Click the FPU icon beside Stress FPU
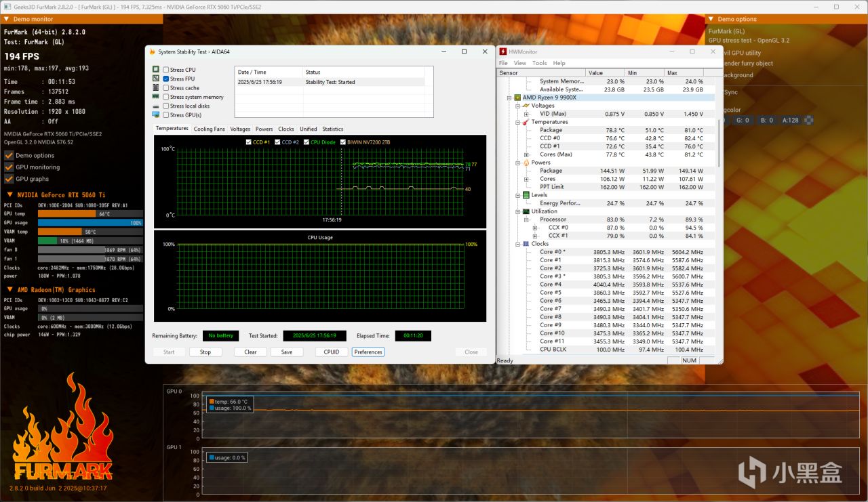The height and width of the screenshot is (502, 868). [x=156, y=79]
